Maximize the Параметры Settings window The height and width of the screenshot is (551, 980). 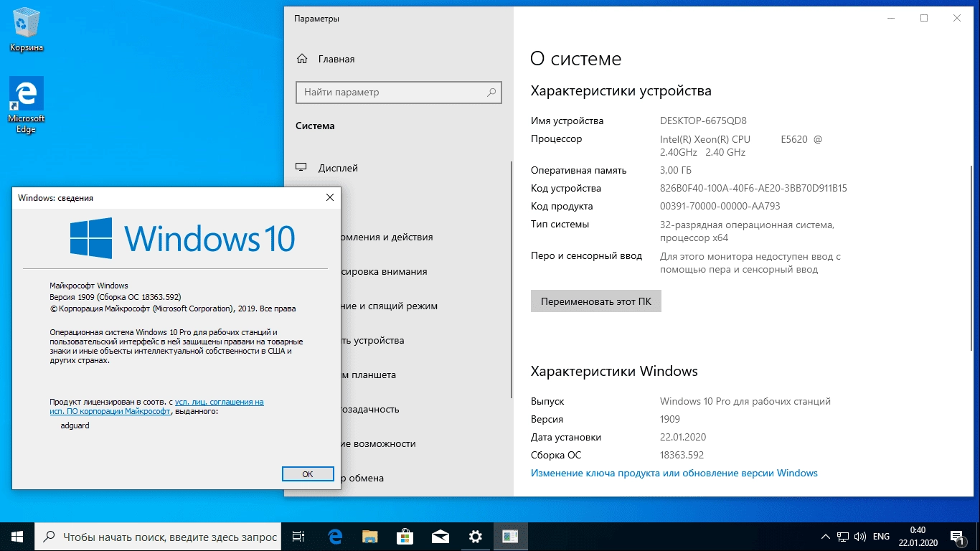[924, 19]
